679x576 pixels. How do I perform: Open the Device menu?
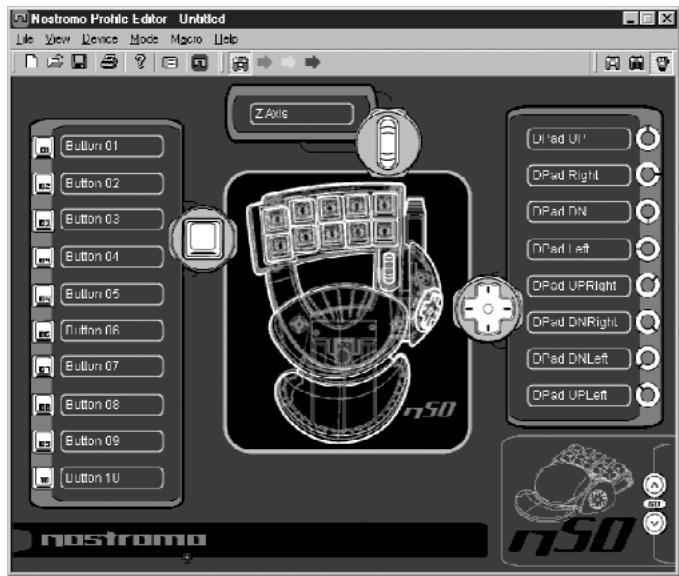tap(100, 39)
